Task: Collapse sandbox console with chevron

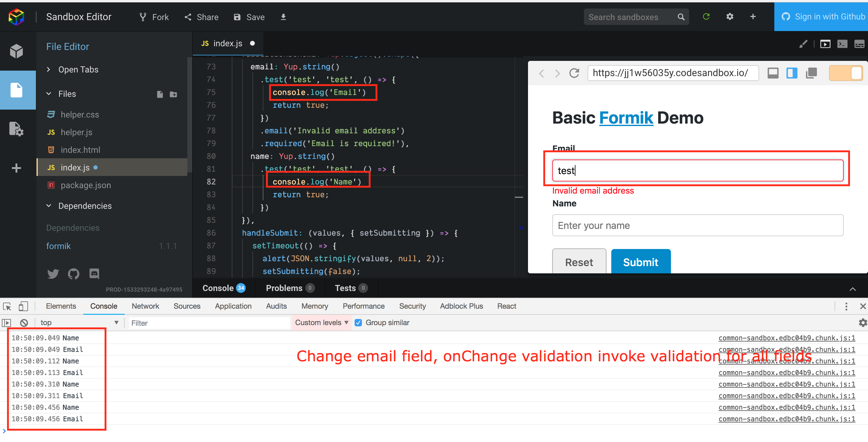Action: point(852,289)
